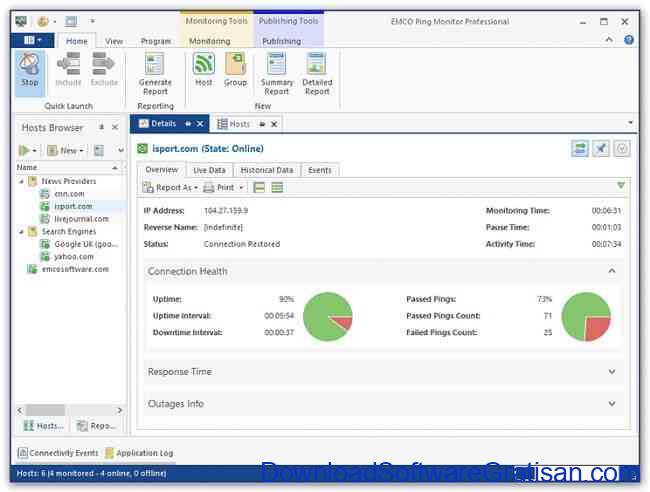Open the Application Log panel
The height and width of the screenshot is (492, 650).
click(139, 453)
